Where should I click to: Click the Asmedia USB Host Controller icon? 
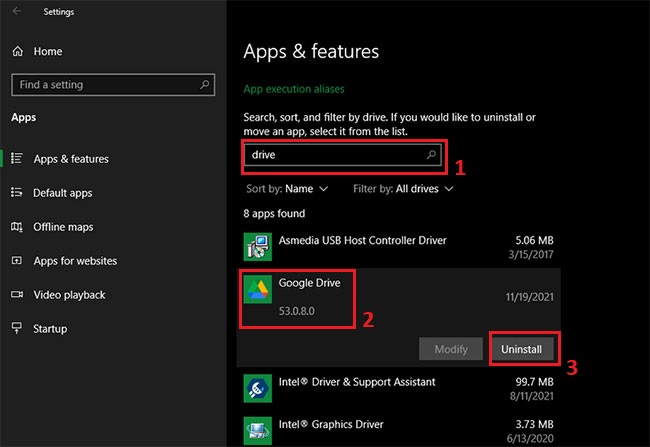coord(258,244)
